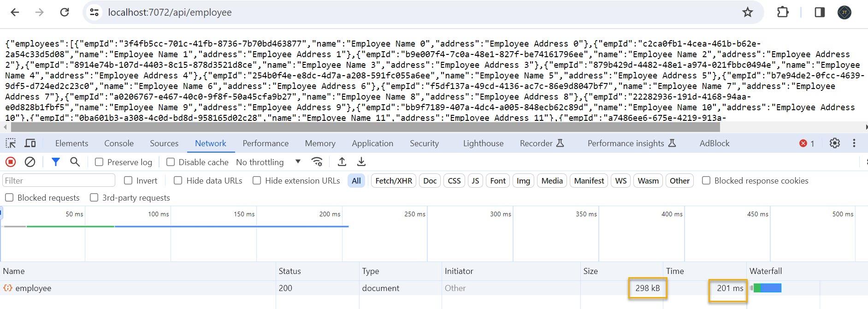Click the import HAR upload icon

point(342,162)
